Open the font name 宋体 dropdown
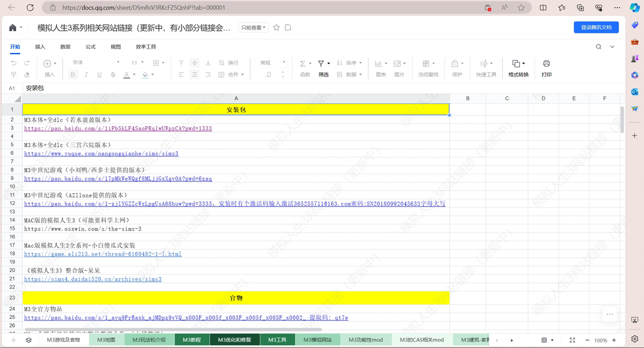 96,63
